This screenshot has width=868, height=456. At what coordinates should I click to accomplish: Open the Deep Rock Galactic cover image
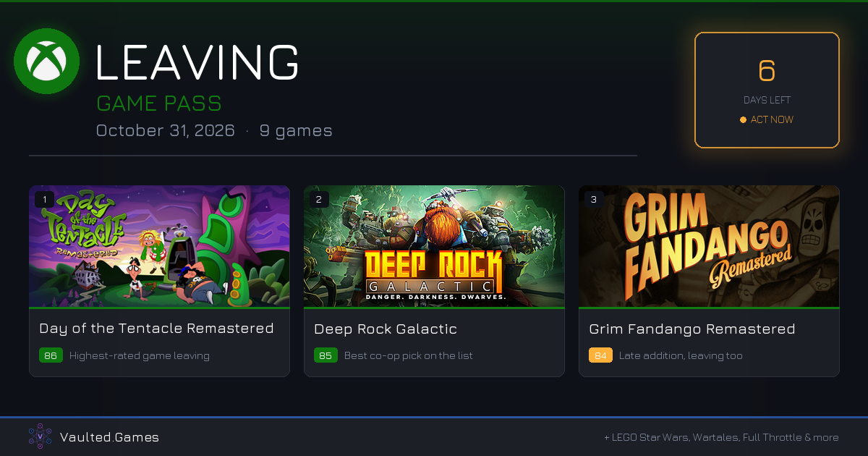[434, 247]
